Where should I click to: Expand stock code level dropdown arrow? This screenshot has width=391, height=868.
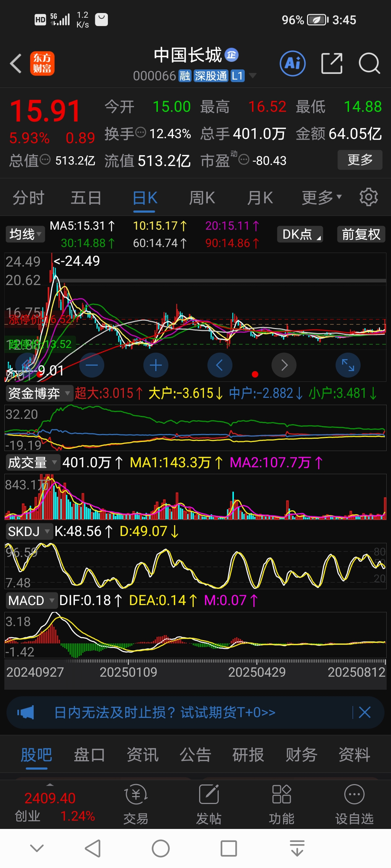pyautogui.click(x=253, y=76)
